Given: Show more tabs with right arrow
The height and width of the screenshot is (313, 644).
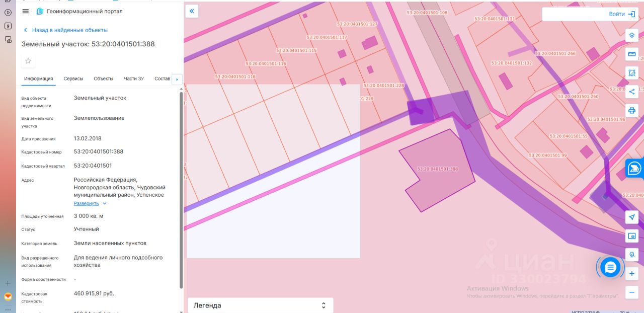Looking at the screenshot, I should click(177, 79).
